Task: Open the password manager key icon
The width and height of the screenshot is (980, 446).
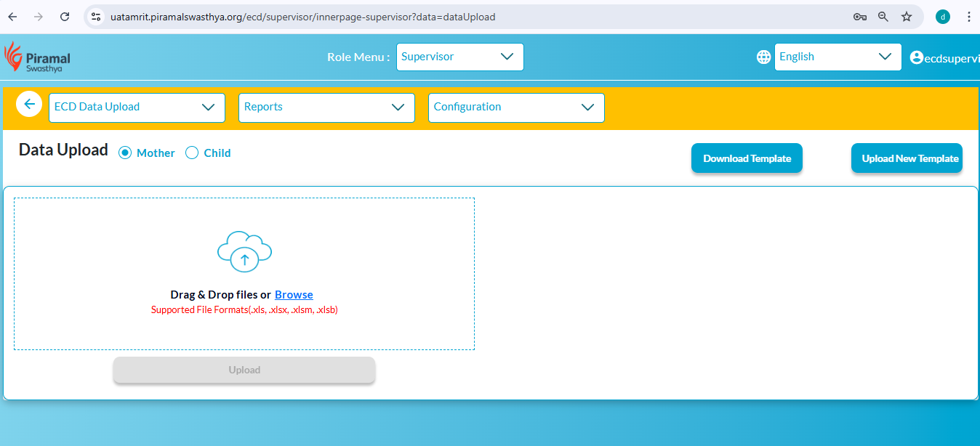Action: click(x=859, y=17)
